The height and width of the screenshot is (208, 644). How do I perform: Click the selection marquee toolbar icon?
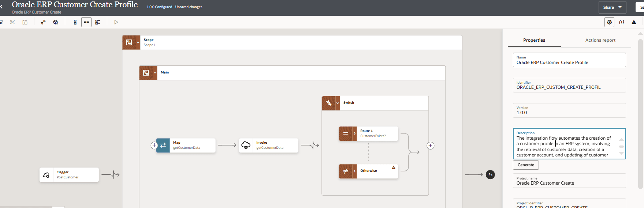1,22
